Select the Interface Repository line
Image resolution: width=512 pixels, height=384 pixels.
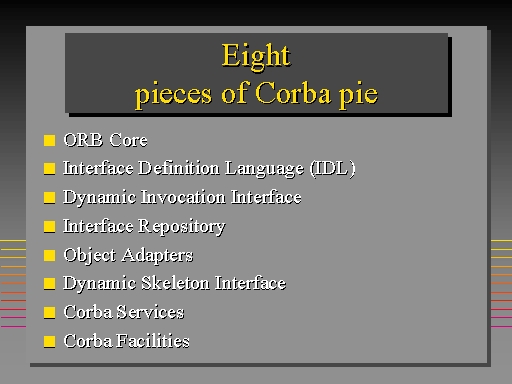144,226
